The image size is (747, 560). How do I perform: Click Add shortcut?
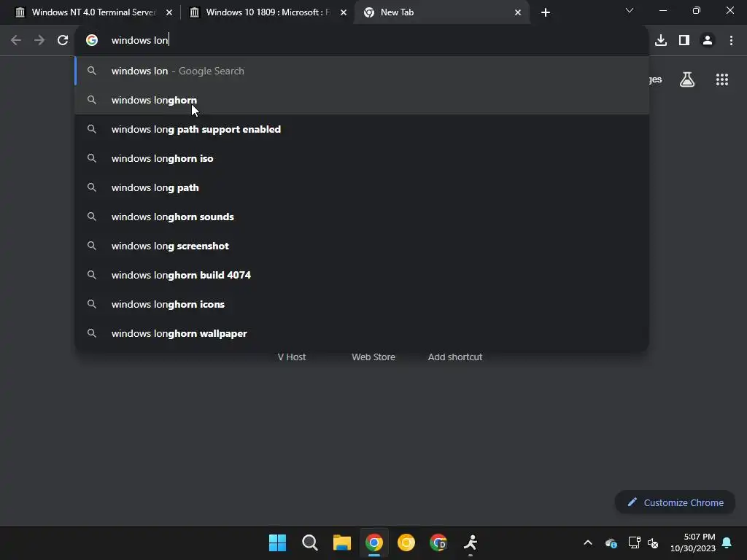455,357
